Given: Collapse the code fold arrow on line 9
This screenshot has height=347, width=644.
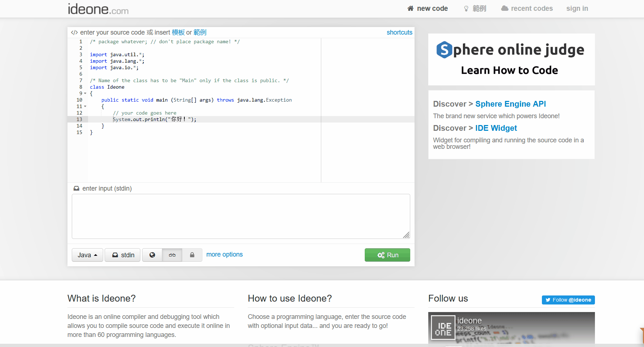Looking at the screenshot, I should click(x=85, y=93).
